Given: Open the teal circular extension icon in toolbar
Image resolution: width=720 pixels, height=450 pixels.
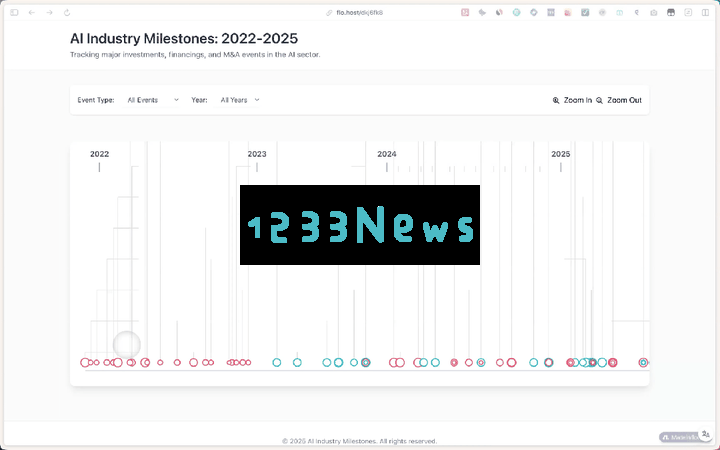Looking at the screenshot, I should point(517,12).
